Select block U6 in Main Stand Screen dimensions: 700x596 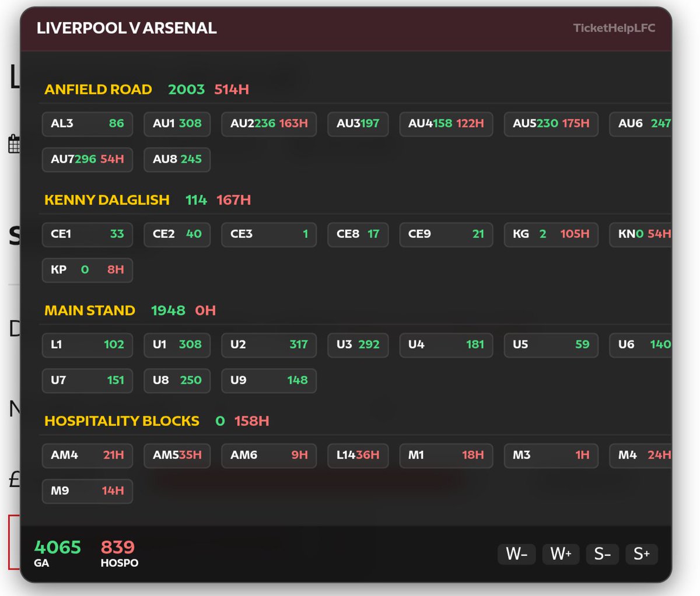coord(640,345)
